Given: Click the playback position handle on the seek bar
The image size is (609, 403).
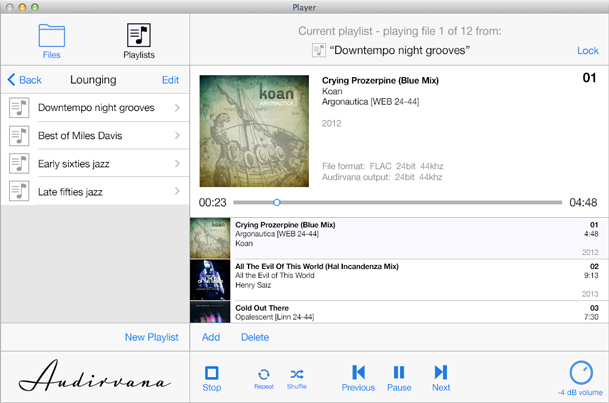Looking at the screenshot, I should point(277,202).
